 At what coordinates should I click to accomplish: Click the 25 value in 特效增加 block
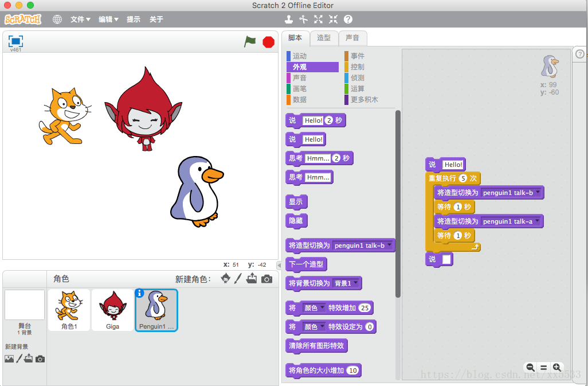364,308
